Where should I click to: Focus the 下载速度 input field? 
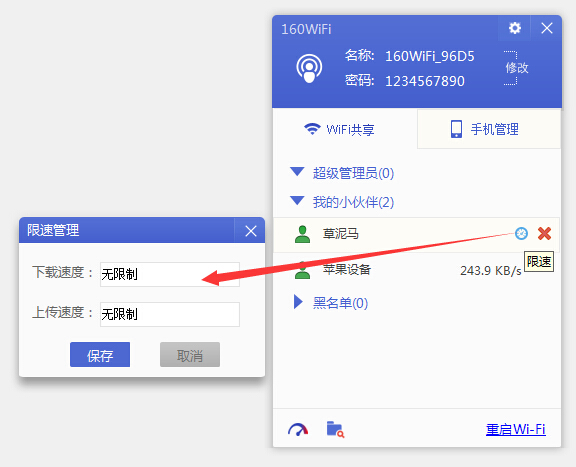(x=170, y=274)
